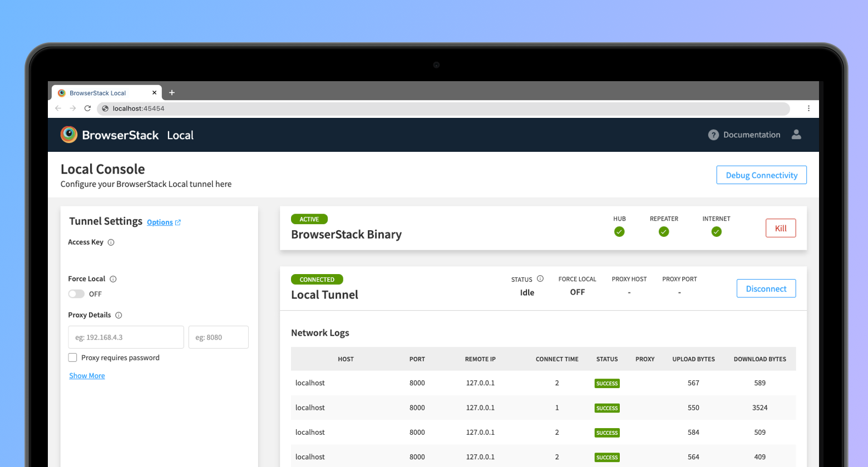Check the Proxy requires password box
868x467 pixels.
click(x=73, y=357)
